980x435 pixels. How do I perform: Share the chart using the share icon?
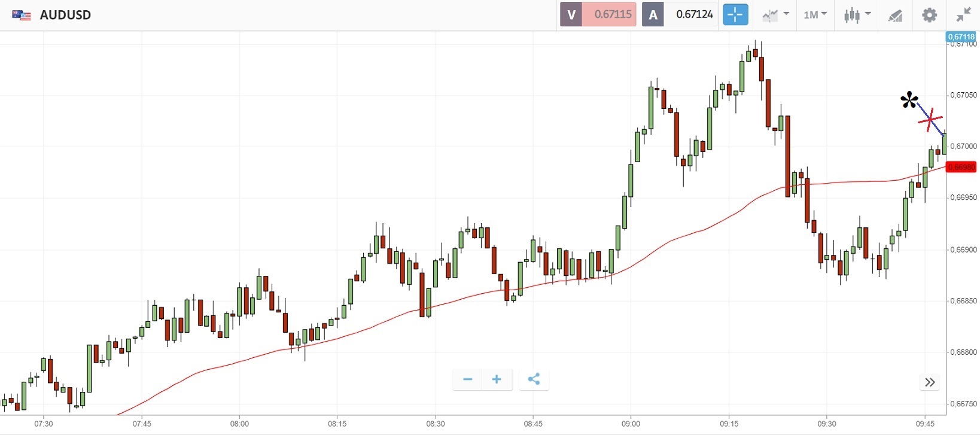pyautogui.click(x=534, y=379)
